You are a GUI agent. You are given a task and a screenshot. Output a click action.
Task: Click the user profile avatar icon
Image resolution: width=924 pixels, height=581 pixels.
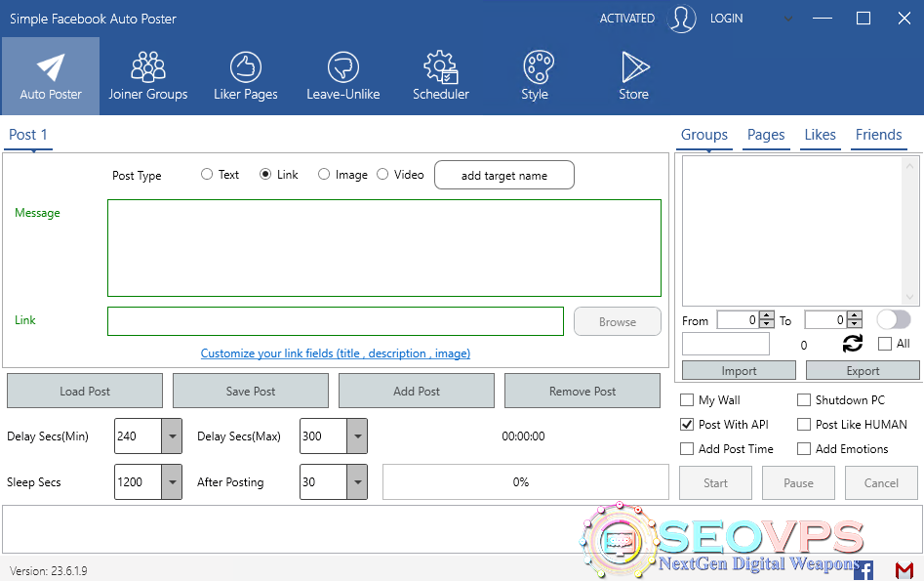pyautogui.click(x=682, y=19)
